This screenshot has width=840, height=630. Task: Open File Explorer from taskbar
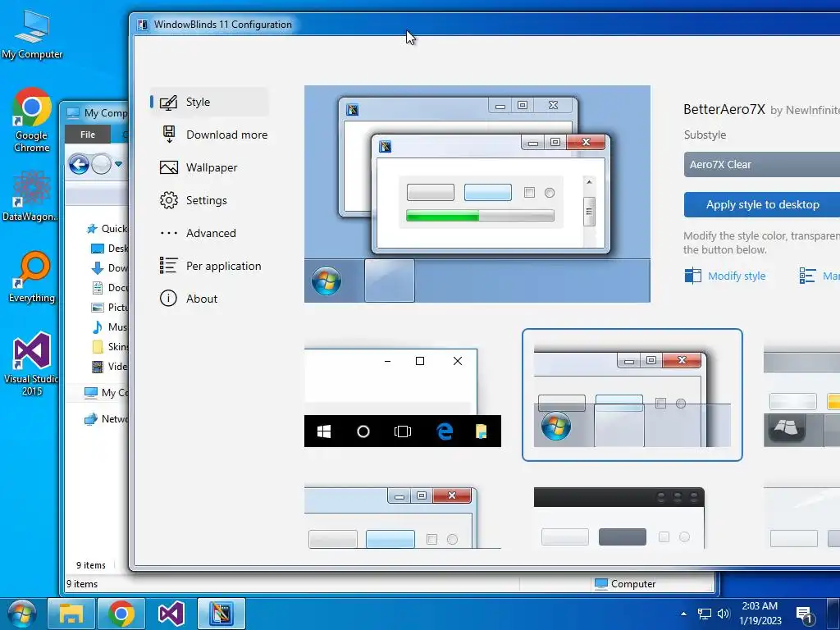pos(71,614)
